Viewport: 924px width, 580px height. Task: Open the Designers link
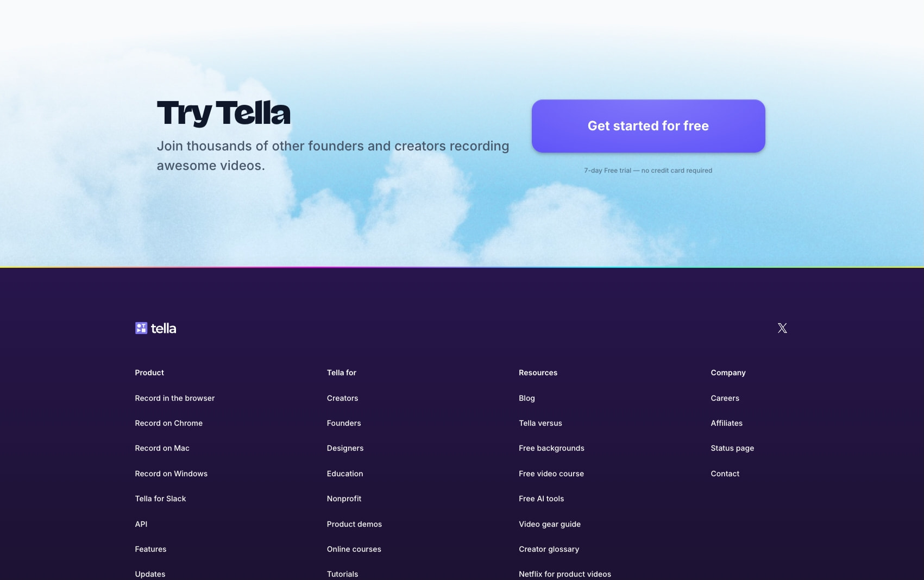(345, 448)
